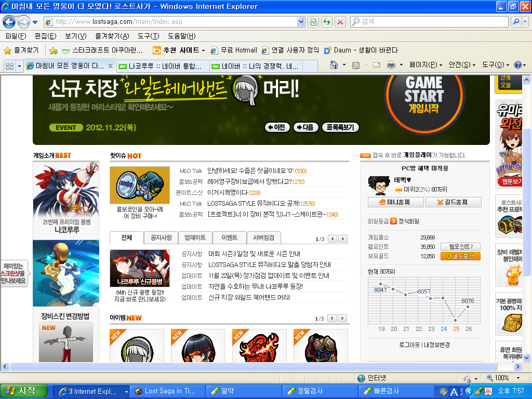Viewport: 532px width, 399px height.
Task: Switch to the 네이버 :: 나의 경쟁력 tab
Action: [256, 66]
